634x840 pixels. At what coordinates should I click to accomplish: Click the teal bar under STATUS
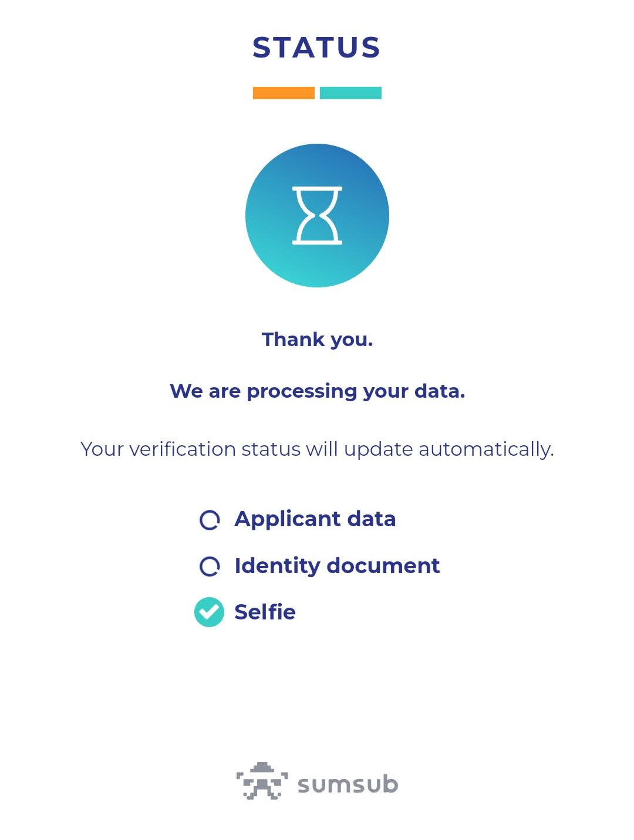[x=350, y=93]
